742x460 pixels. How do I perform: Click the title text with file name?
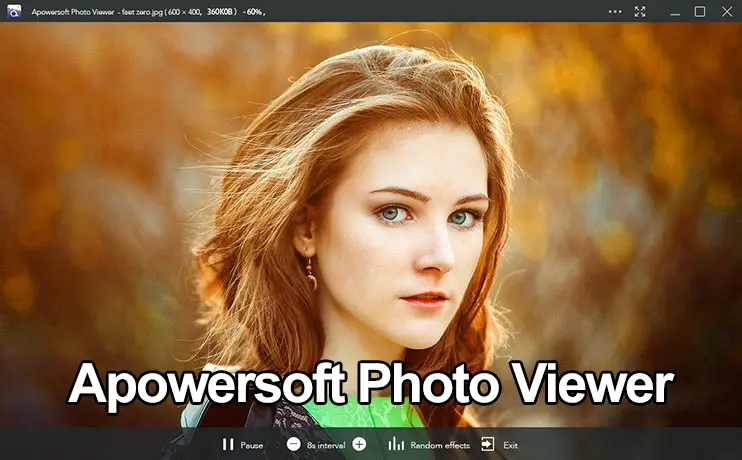point(148,12)
